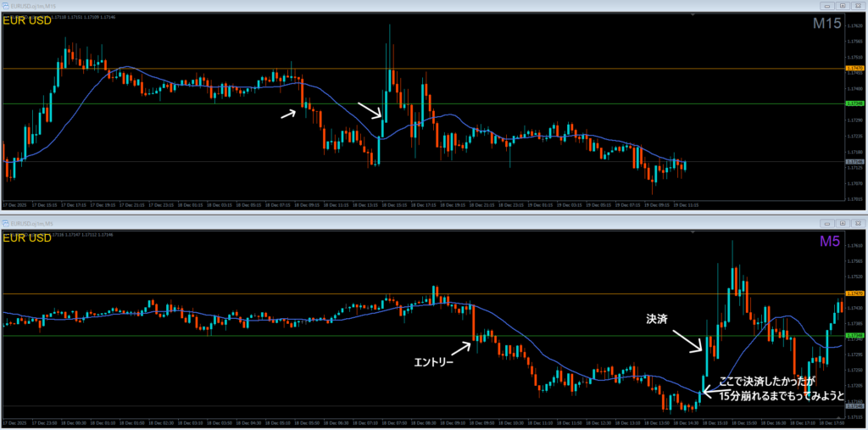Click the large M15 timeframe label

click(826, 25)
